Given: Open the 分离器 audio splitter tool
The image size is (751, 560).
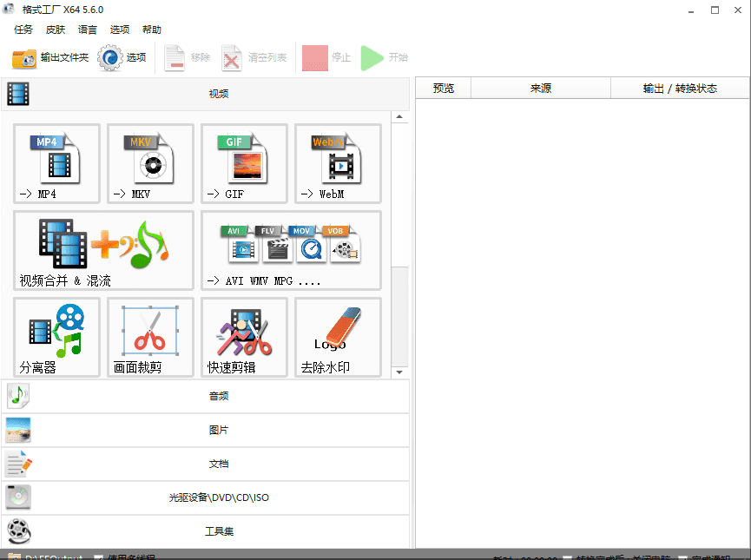Looking at the screenshot, I should coord(56,338).
